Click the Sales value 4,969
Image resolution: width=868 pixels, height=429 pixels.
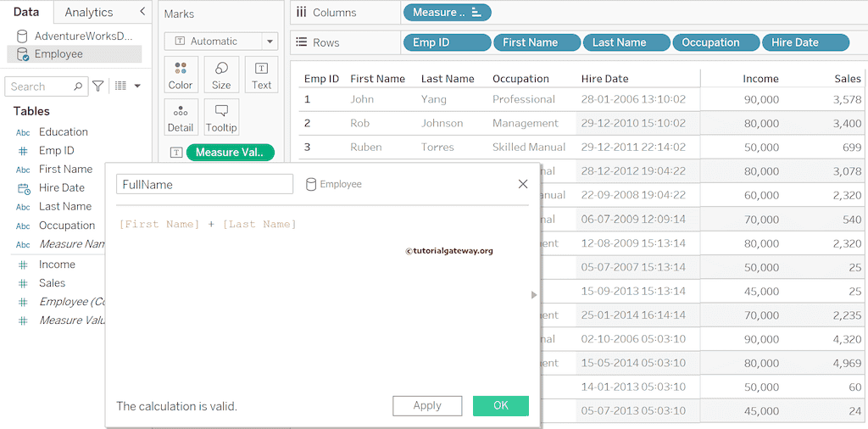click(848, 363)
